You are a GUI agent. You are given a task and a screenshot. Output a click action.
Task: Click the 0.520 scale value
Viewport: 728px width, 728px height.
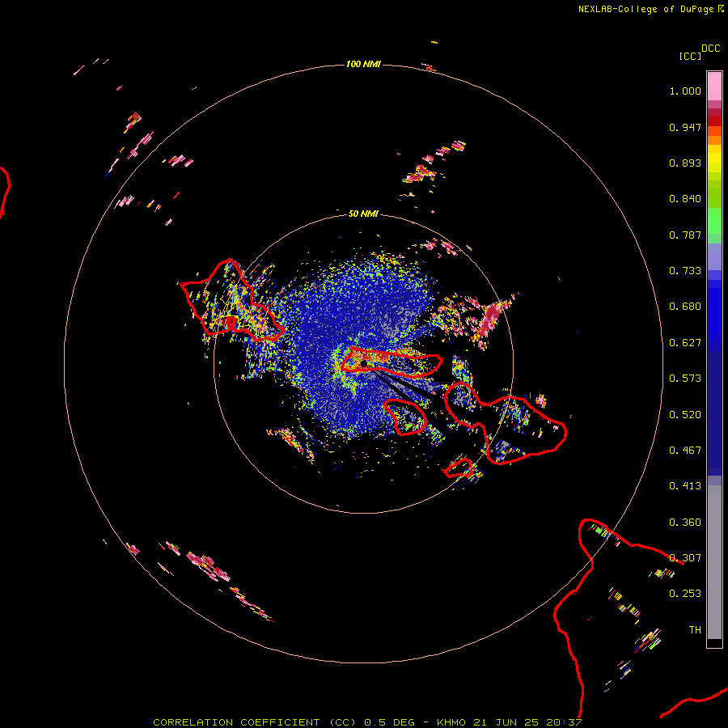[685, 415]
